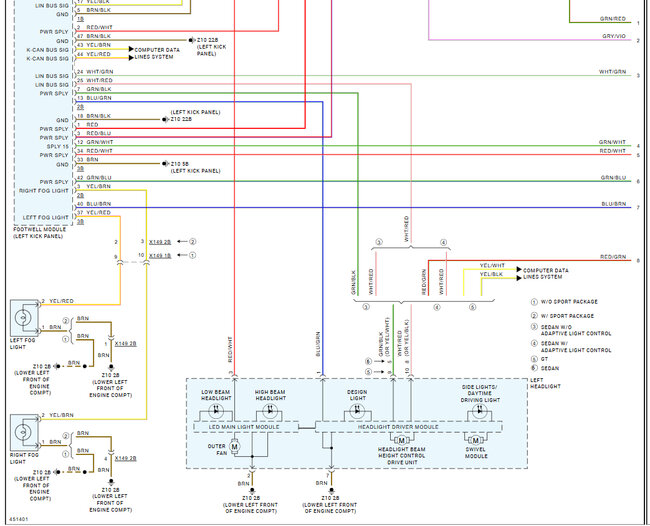Select legend entry SEDAN W/ ADAPTIVE LIGHT CONTROL
The height and width of the screenshot is (526, 650).
[x=571, y=347]
